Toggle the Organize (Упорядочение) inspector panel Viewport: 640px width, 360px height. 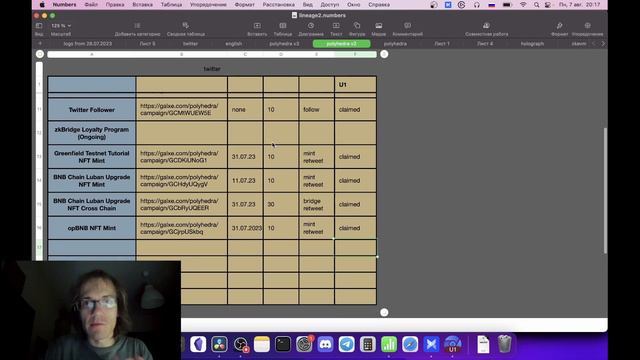587,26
